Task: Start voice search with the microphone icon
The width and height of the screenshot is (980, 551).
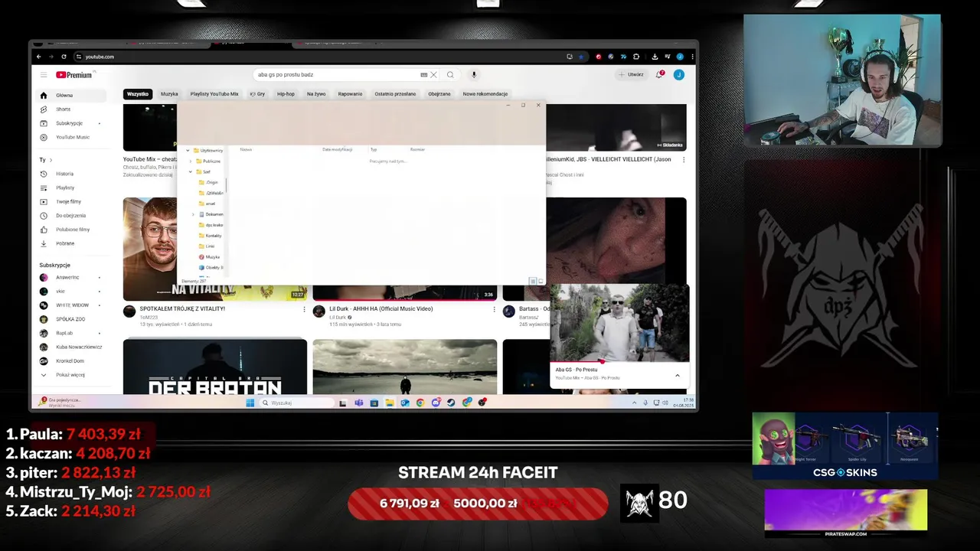Action: 474,75
